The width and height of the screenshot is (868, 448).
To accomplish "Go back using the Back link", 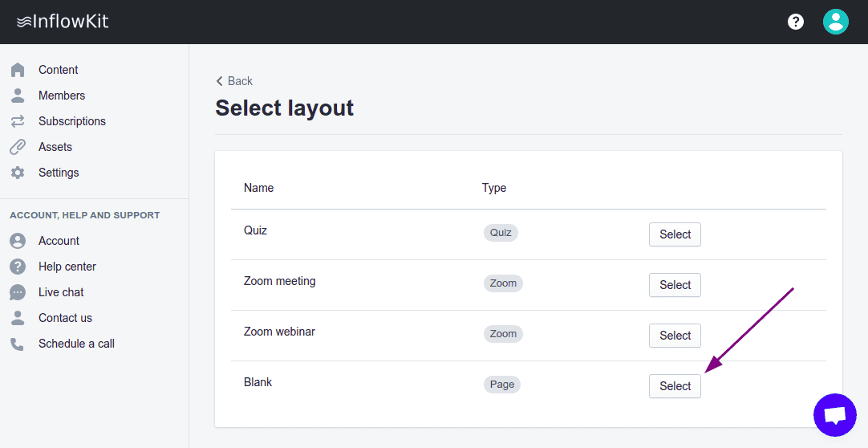I will [x=234, y=81].
